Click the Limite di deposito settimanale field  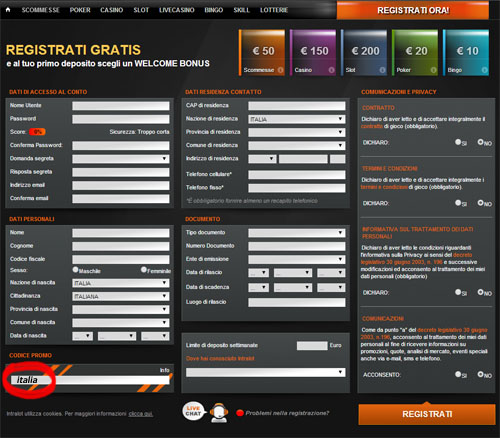point(312,346)
